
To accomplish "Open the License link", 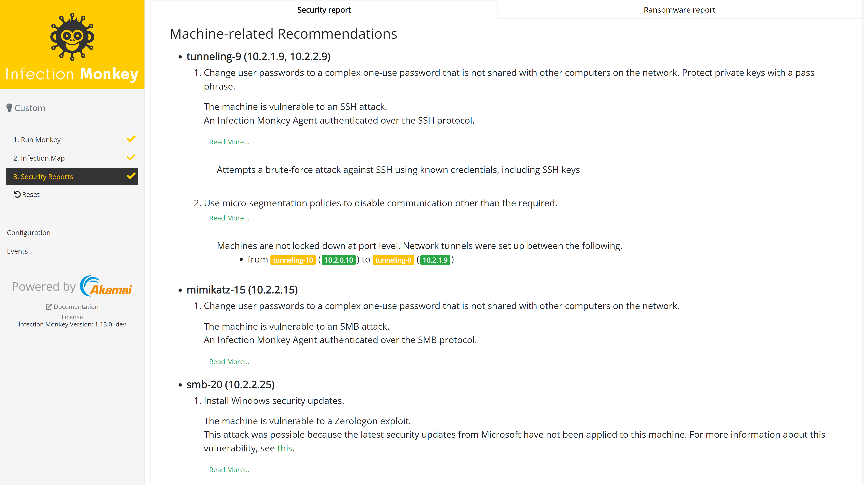I will 72,317.
